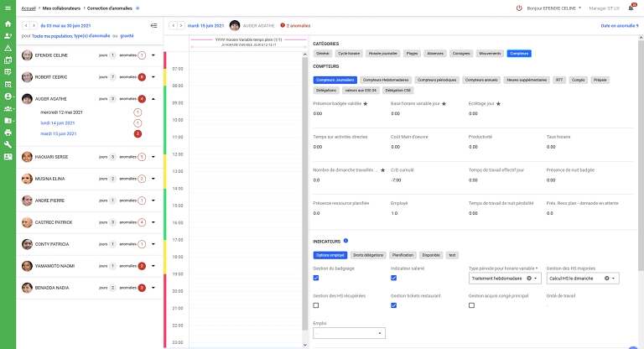644x349 pixels.
Task: Click the Accueil breadcrumb link
Action: (29, 8)
